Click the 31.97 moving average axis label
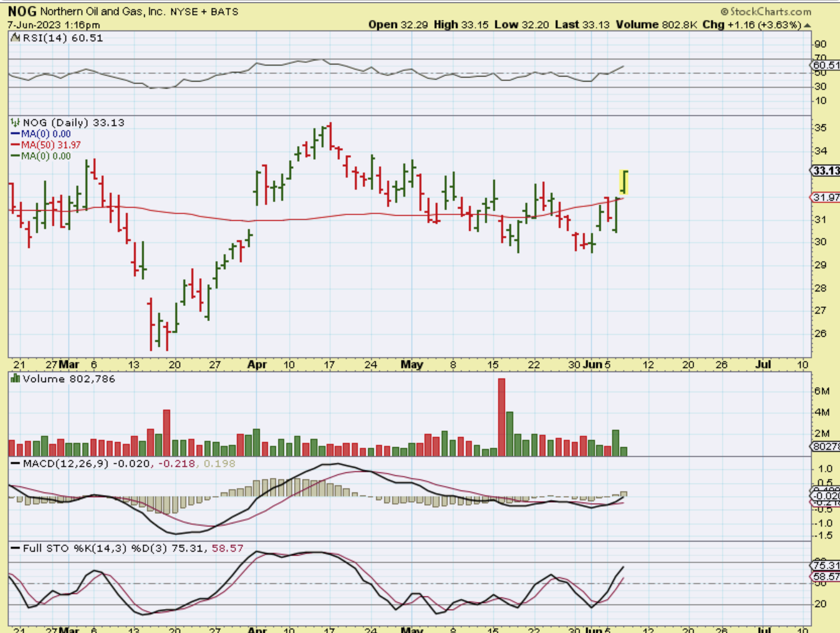The width and height of the screenshot is (840, 633). point(826,197)
